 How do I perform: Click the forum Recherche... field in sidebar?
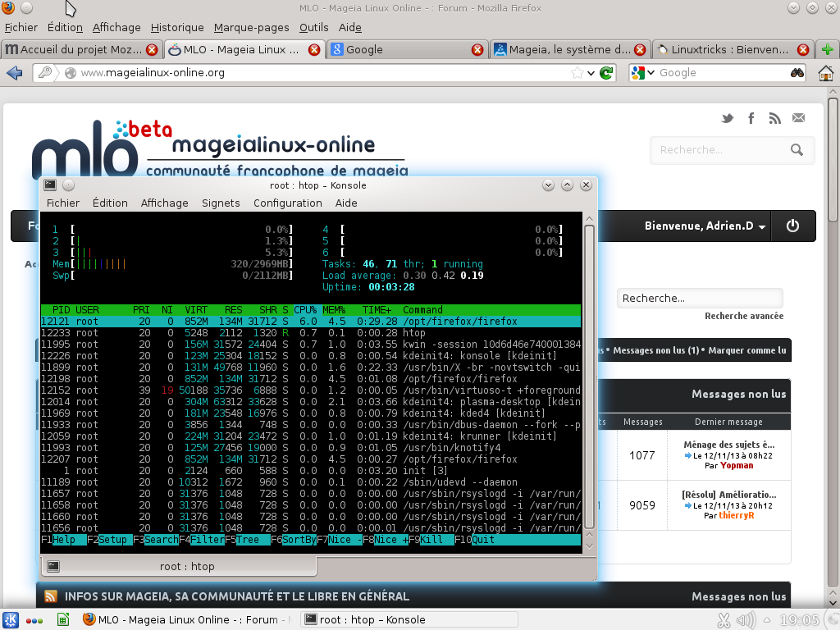[700, 299]
